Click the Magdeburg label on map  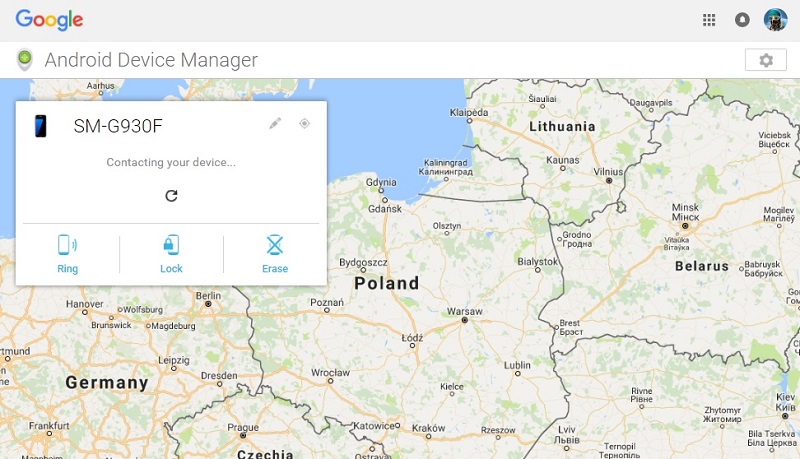(x=173, y=325)
